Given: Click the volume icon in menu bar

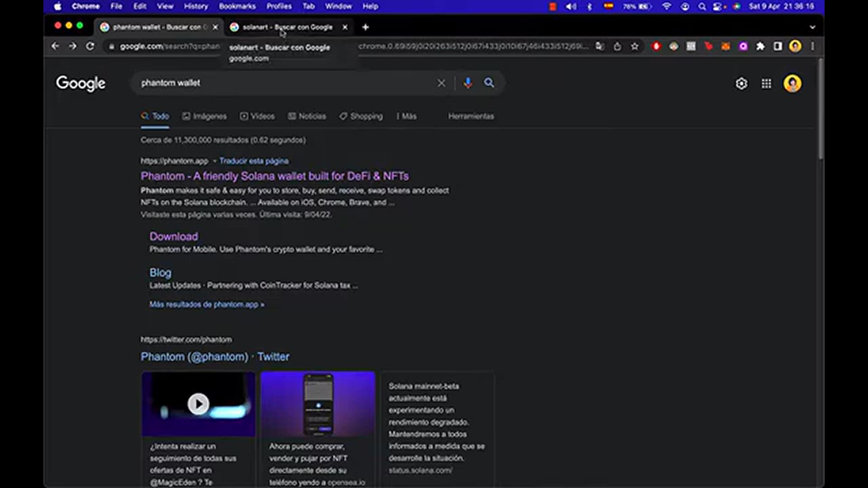Looking at the screenshot, I should point(571,6).
